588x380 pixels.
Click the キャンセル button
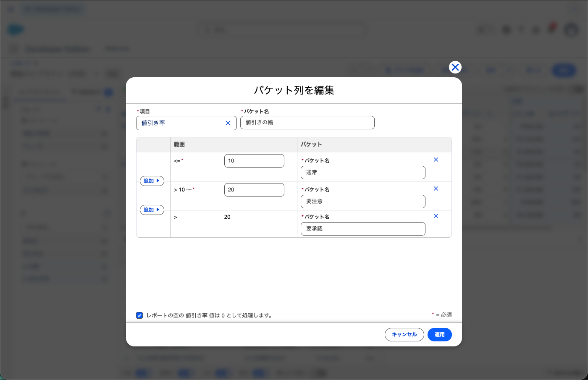(404, 335)
